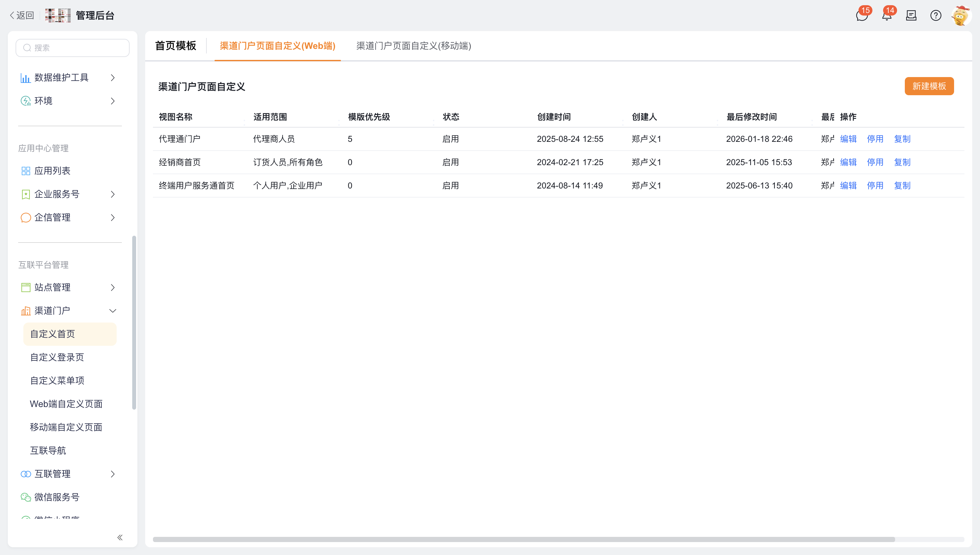Click the 环境 icon in sidebar

coord(26,101)
